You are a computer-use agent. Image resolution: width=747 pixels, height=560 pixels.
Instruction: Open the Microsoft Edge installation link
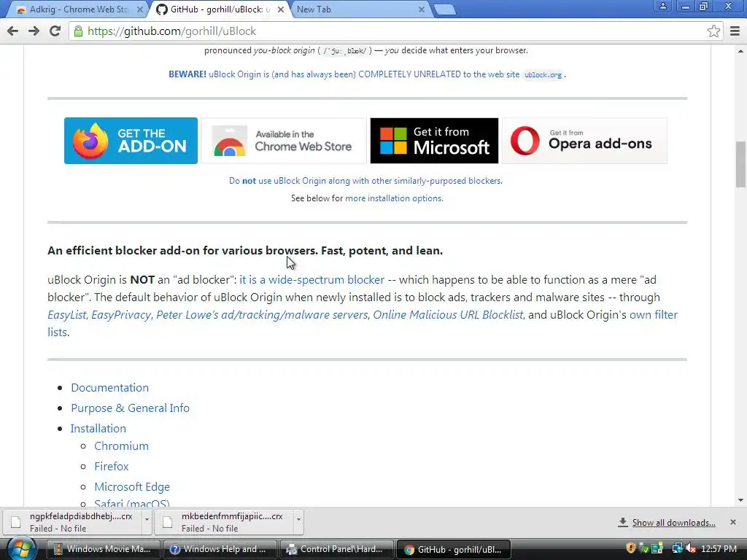coord(132,487)
